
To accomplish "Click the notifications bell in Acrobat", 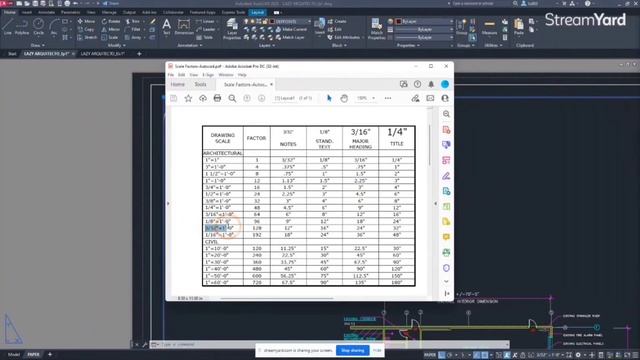I will coord(431,84).
